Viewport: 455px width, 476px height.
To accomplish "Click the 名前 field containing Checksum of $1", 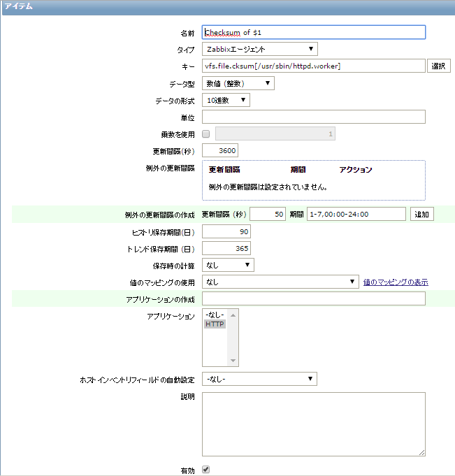I will click(x=314, y=32).
